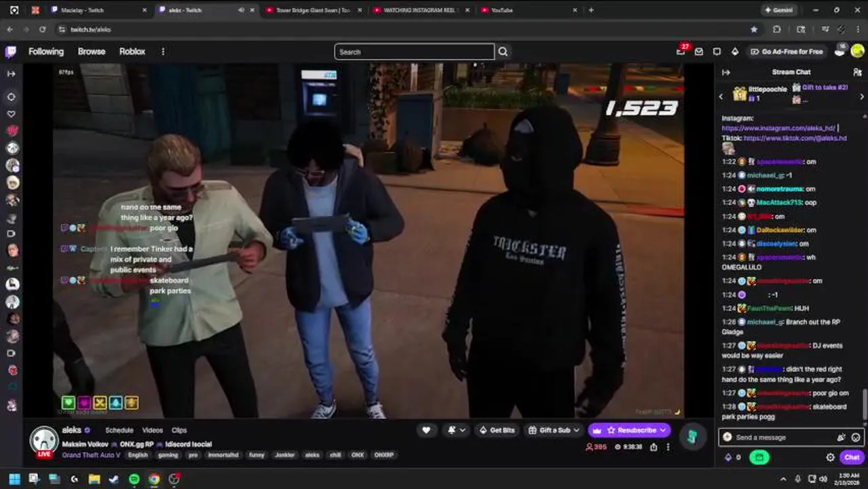Image resolution: width=868 pixels, height=489 pixels.
Task: Share the stream via share icon
Action: pyautogui.click(x=653, y=447)
